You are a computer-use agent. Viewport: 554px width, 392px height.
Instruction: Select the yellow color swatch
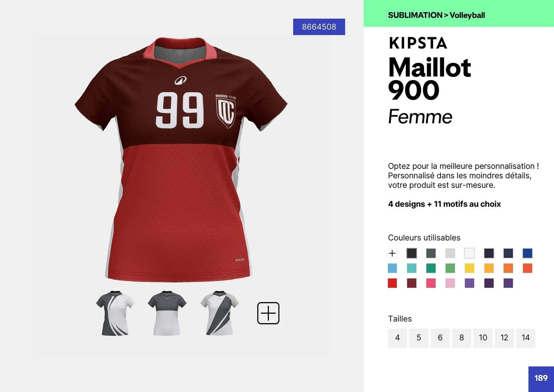[469, 268]
